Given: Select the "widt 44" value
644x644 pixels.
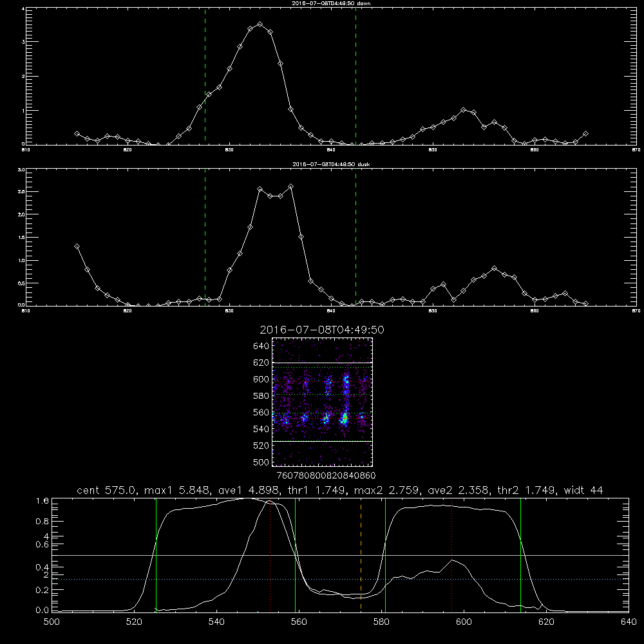Looking at the screenshot, I should [x=583, y=490].
